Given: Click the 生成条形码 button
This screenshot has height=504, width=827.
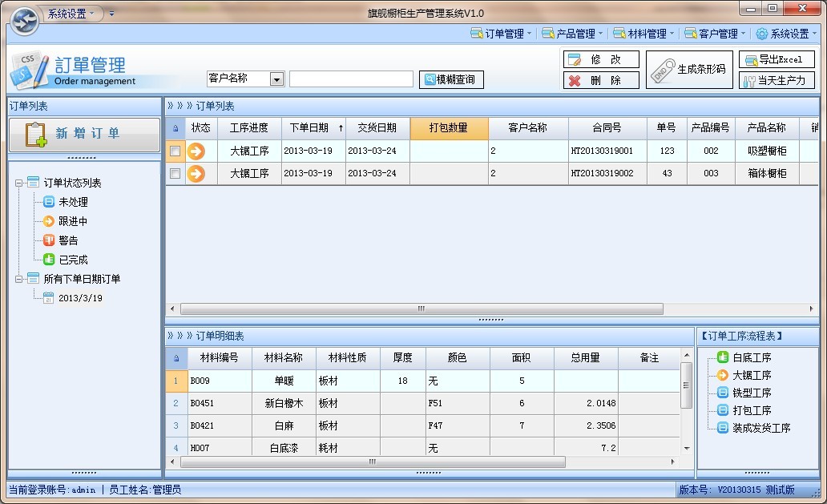Looking at the screenshot, I should click(x=689, y=70).
